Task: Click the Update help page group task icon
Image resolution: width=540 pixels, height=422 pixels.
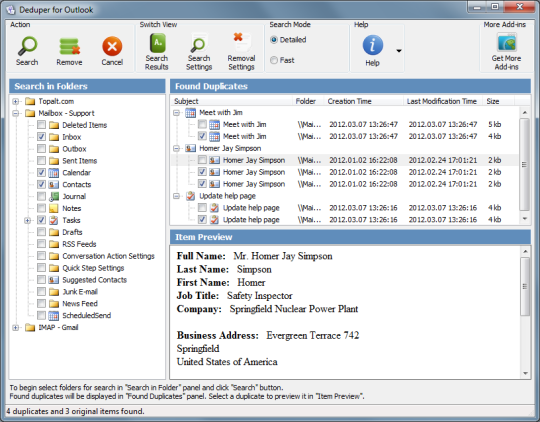Action: pyautogui.click(x=190, y=196)
